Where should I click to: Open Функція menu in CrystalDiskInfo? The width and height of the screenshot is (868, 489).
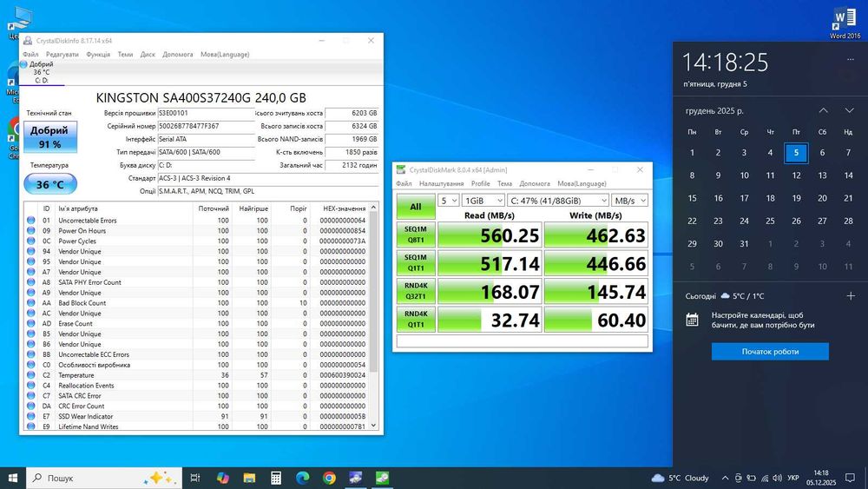[x=98, y=54]
